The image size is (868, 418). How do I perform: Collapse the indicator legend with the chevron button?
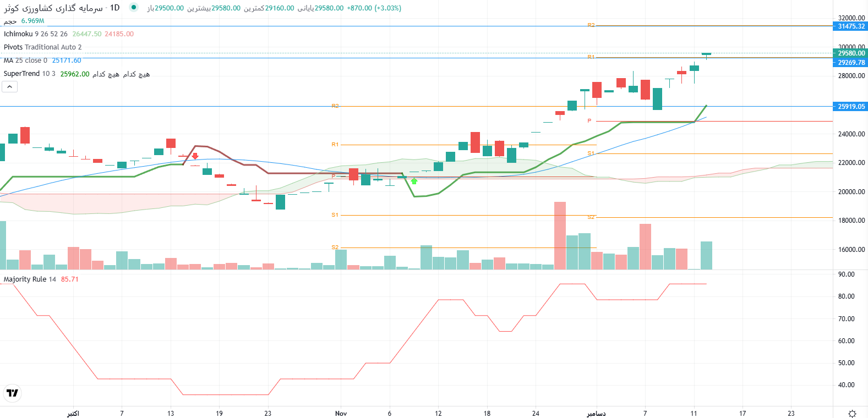tap(9, 86)
